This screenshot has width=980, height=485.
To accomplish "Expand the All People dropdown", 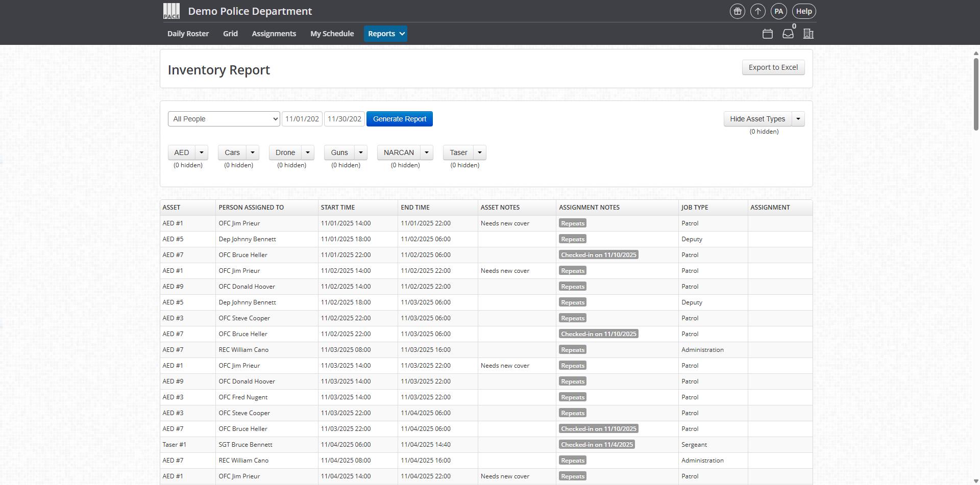I will tap(224, 119).
